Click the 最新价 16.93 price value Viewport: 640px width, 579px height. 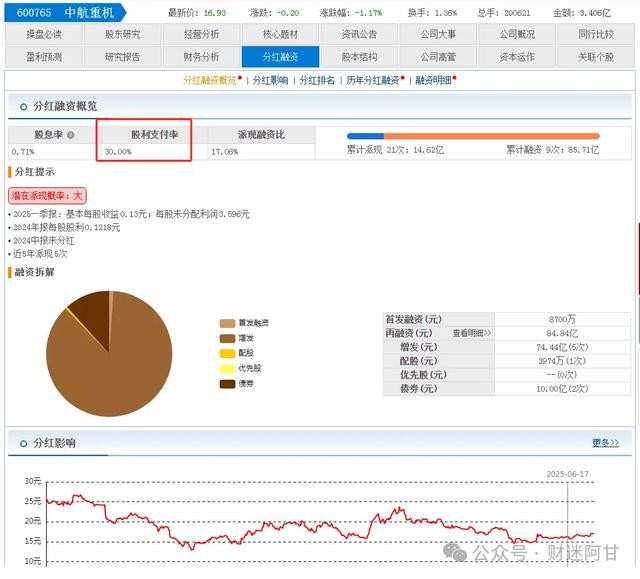pyautogui.click(x=215, y=13)
